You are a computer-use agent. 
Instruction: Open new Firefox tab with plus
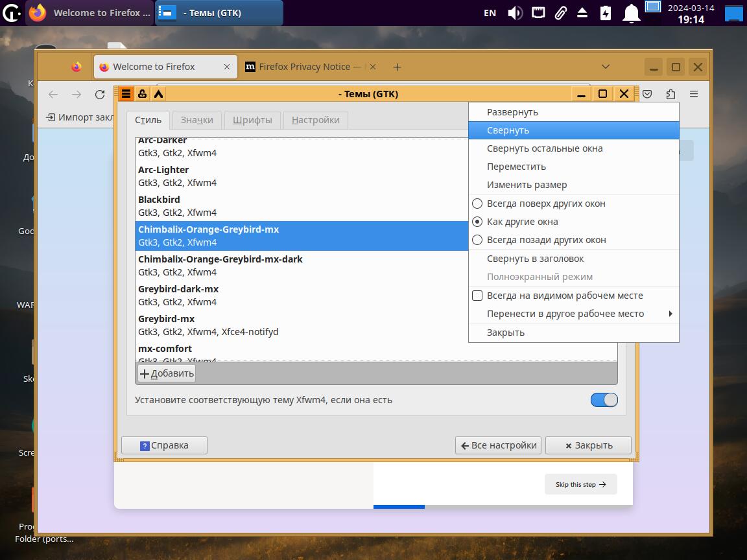coord(397,67)
